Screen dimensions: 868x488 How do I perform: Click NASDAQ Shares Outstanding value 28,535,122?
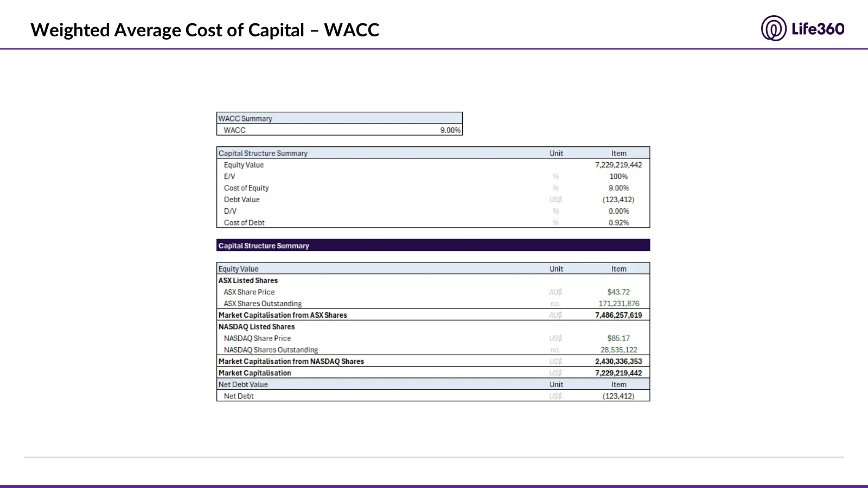point(619,350)
